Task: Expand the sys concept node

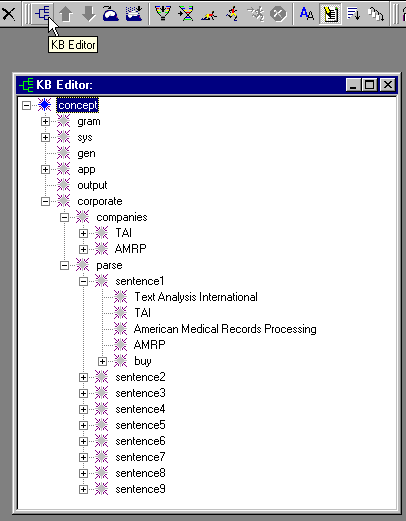Action: pos(45,137)
